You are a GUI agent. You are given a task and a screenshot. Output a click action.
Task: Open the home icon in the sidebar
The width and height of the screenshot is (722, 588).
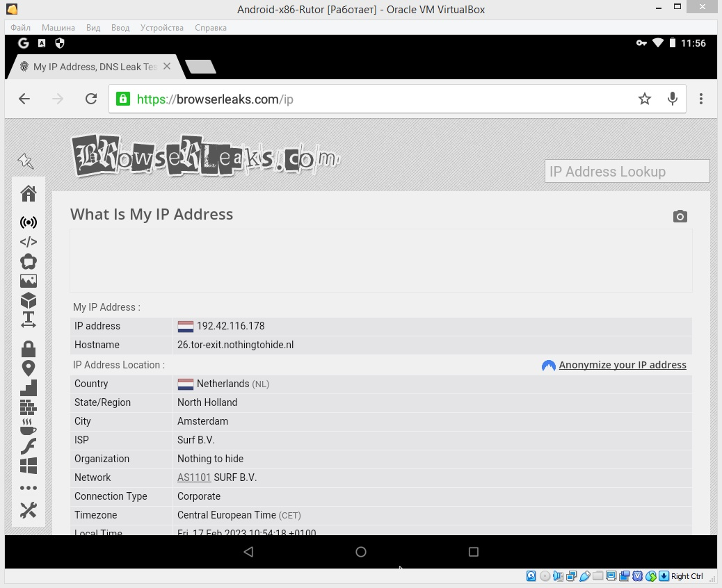coord(29,193)
